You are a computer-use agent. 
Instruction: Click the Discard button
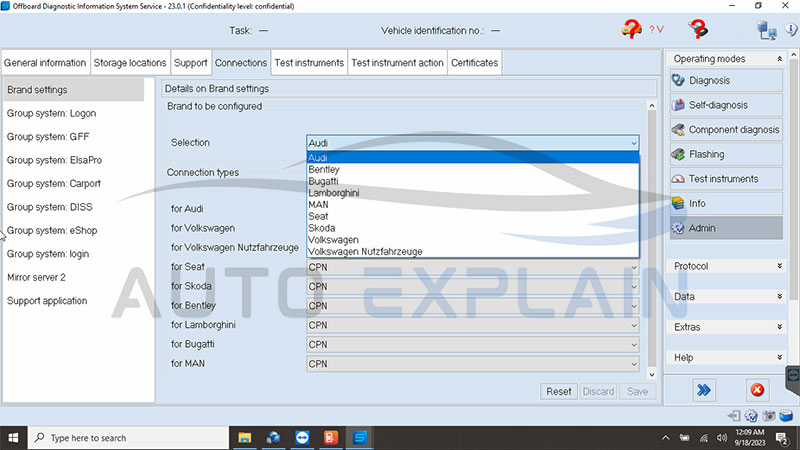(x=598, y=391)
